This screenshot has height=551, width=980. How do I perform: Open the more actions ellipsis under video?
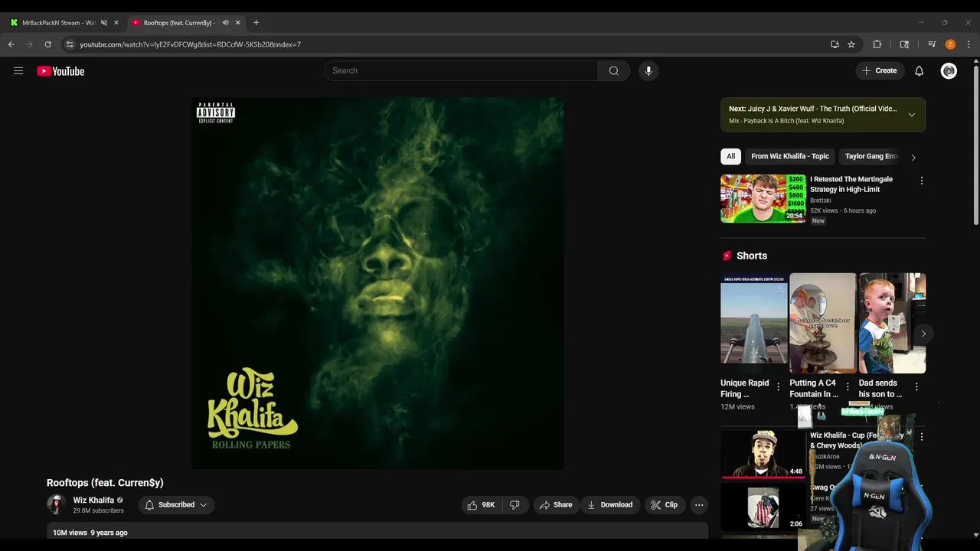pyautogui.click(x=698, y=505)
